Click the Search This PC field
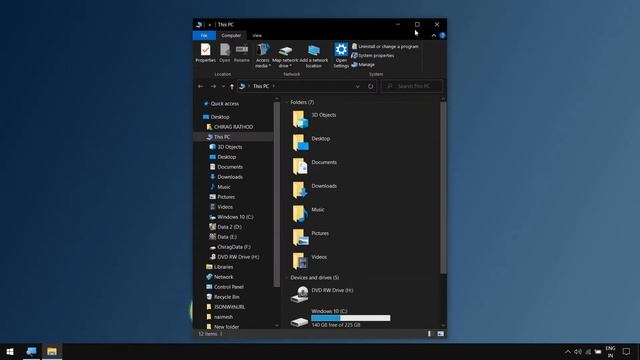The image size is (640, 360). pyautogui.click(x=412, y=86)
